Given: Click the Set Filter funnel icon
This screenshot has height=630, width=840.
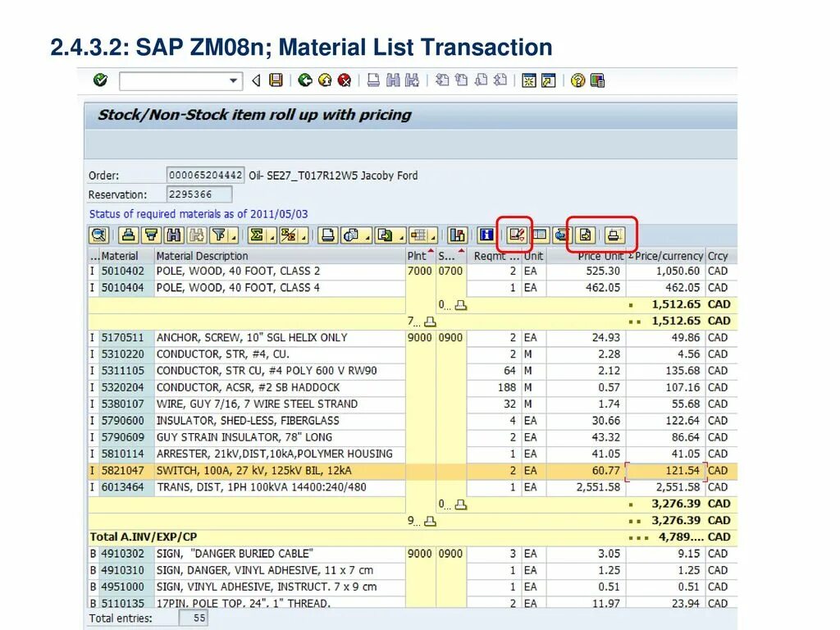Looking at the screenshot, I should (218, 235).
